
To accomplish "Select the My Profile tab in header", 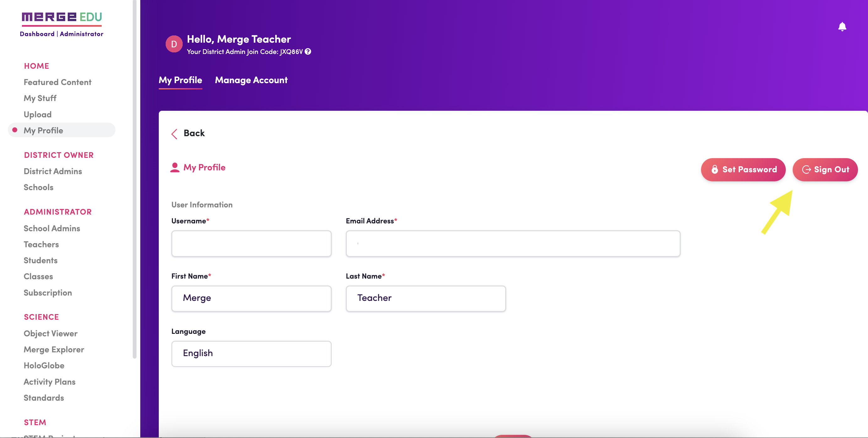I will coord(180,80).
